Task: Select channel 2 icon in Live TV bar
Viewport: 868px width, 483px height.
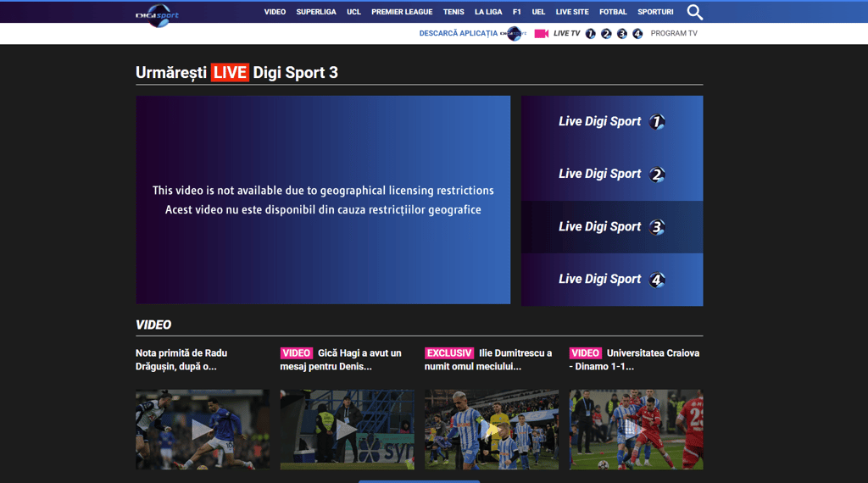Action: (x=606, y=34)
